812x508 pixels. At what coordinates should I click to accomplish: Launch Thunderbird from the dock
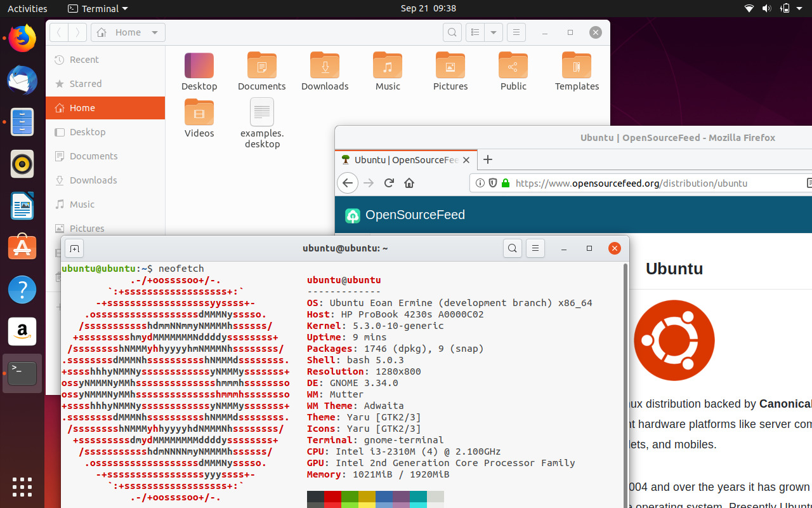pyautogui.click(x=22, y=80)
